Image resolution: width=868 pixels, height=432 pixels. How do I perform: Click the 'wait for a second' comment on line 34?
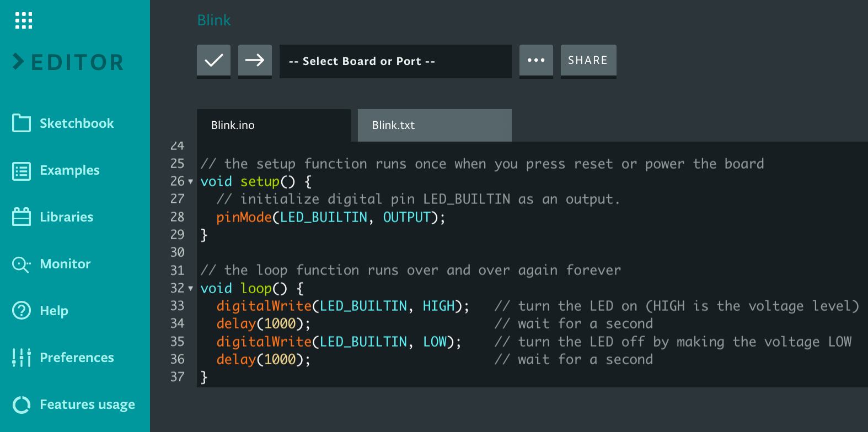[574, 323]
